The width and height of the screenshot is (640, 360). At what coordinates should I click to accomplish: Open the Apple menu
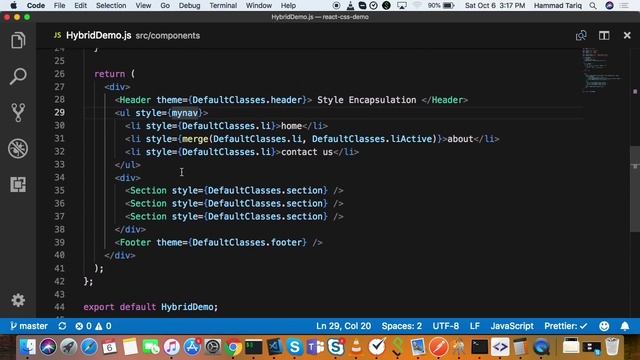coord(13,5)
